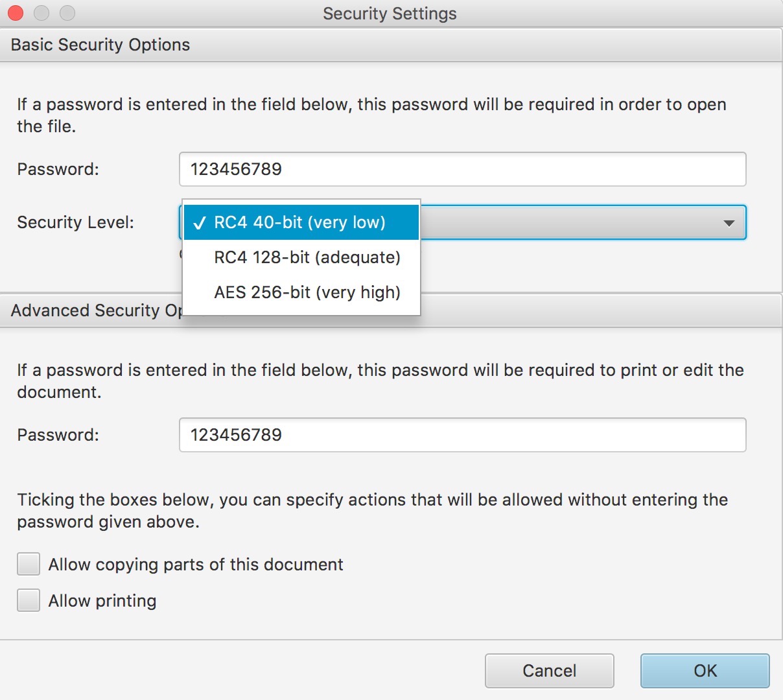Enable Allow copying parts of this document
The width and height of the screenshot is (783, 700).
29,565
